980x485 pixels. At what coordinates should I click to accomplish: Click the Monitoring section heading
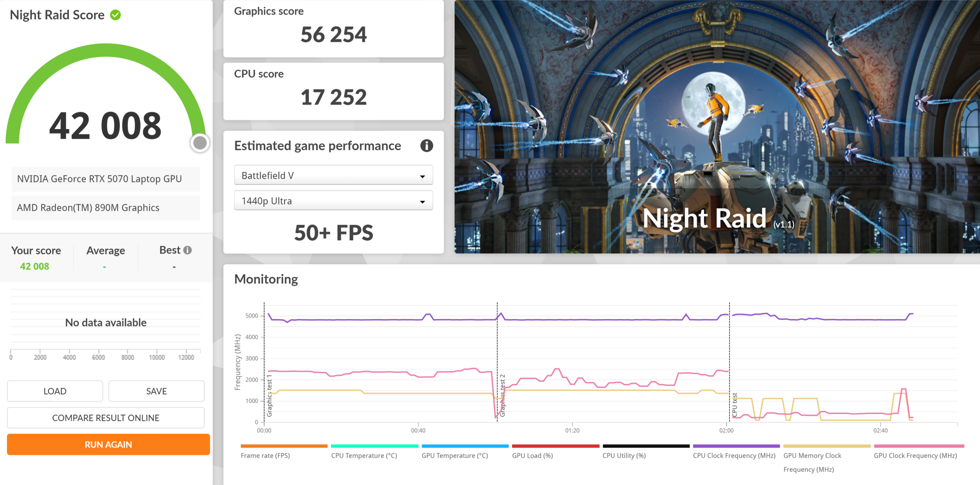(x=266, y=279)
